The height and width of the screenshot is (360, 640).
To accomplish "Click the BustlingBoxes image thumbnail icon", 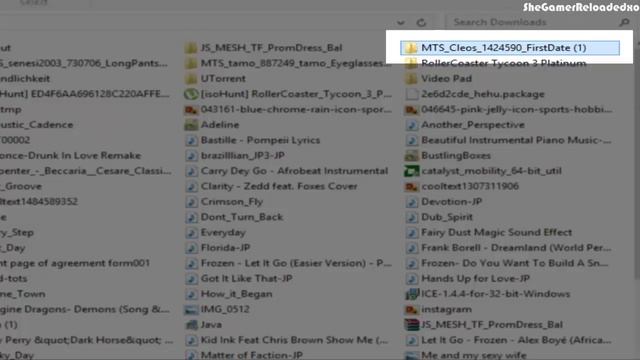I will pos(411,156).
